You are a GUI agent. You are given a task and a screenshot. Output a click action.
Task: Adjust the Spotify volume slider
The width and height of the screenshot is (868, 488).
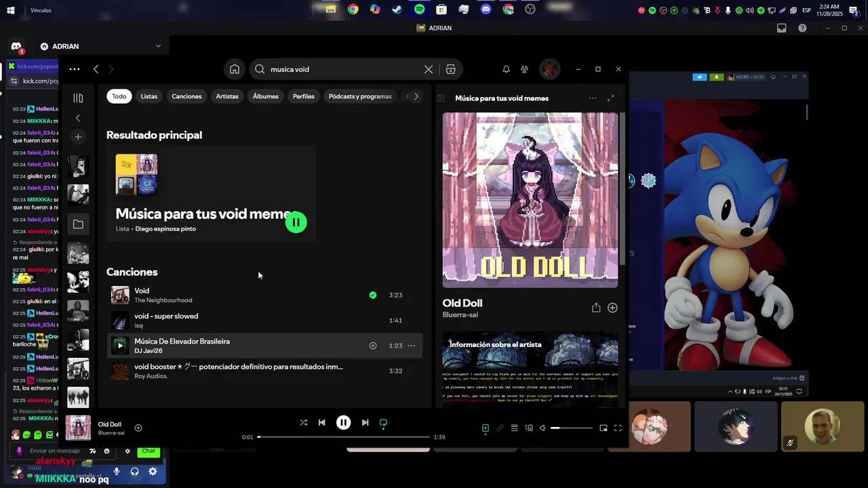(x=571, y=428)
